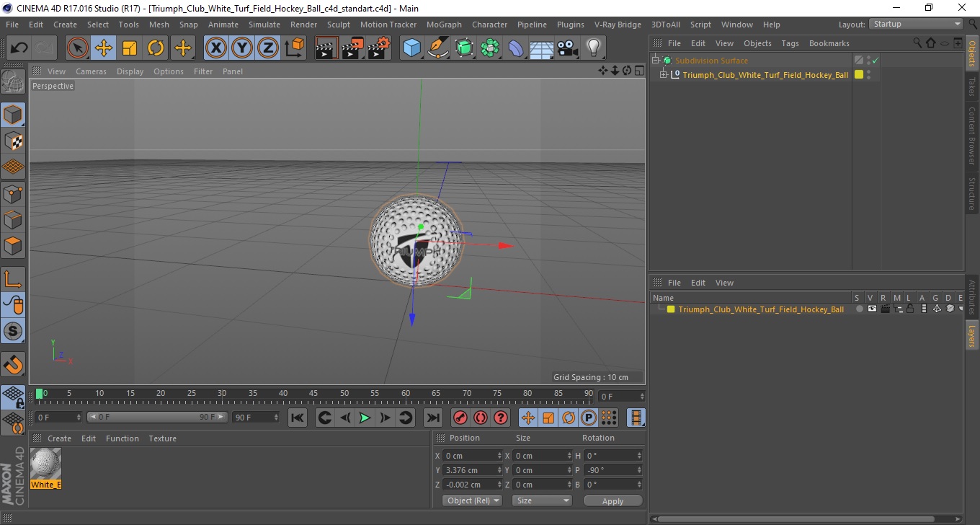Switch to Edges mode

[x=14, y=219]
